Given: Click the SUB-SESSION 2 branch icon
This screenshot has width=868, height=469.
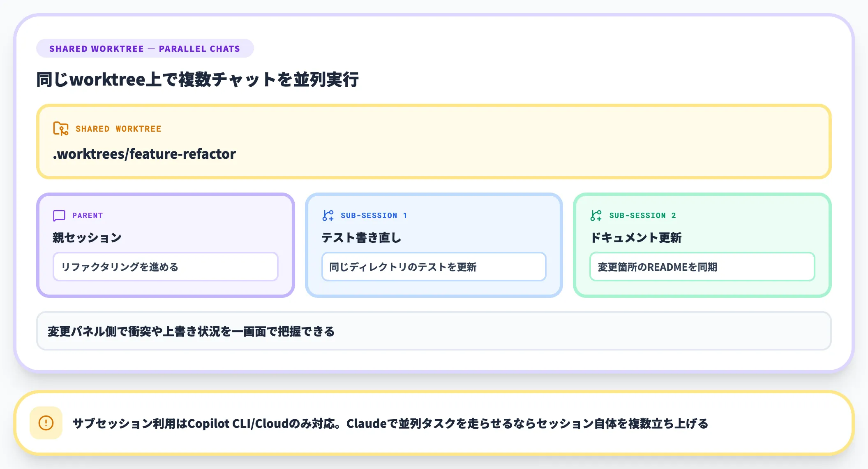Looking at the screenshot, I should click(596, 216).
